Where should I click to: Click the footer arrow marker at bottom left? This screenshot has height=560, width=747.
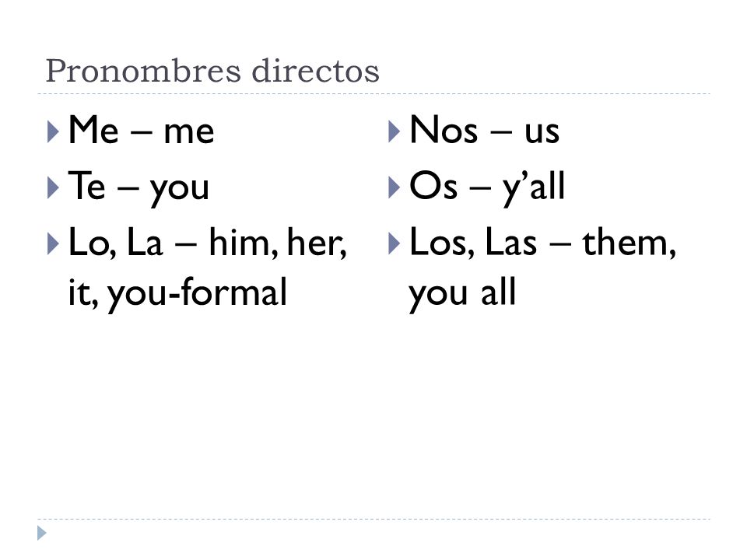pyautogui.click(x=42, y=533)
